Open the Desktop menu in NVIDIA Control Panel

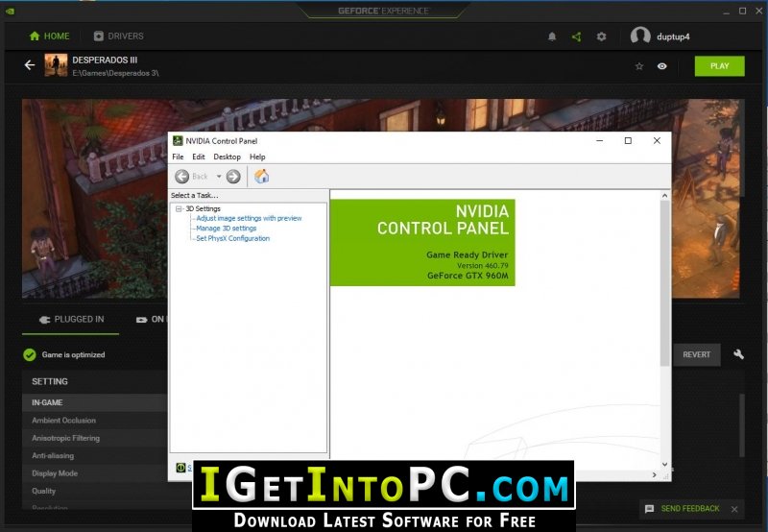(227, 157)
